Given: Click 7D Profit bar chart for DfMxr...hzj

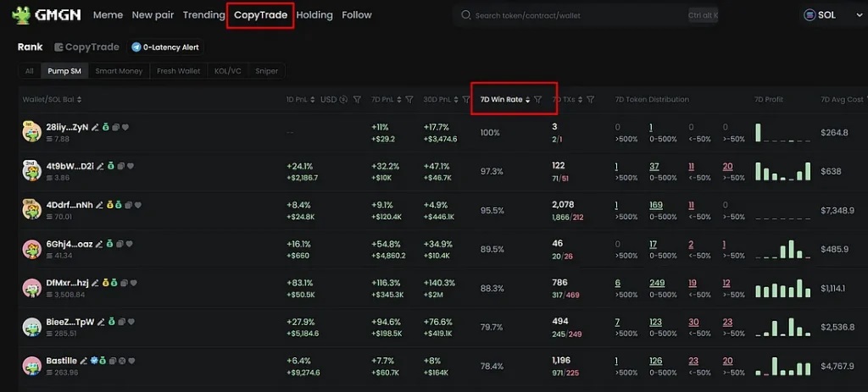Looking at the screenshot, I should tap(783, 288).
